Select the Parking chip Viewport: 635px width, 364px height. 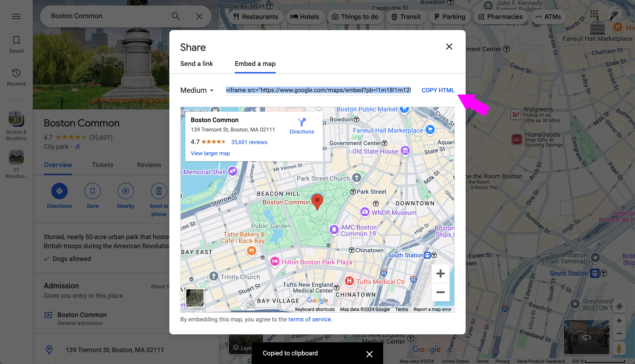tap(450, 17)
